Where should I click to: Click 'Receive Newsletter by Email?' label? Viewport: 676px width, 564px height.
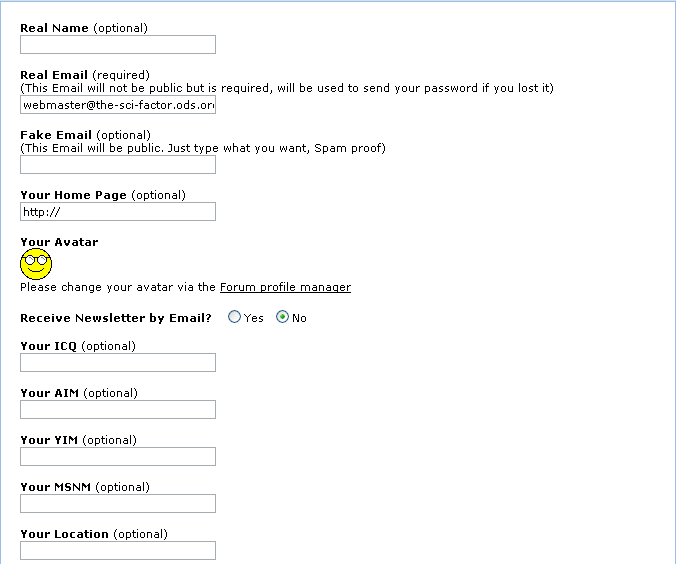tap(116, 318)
